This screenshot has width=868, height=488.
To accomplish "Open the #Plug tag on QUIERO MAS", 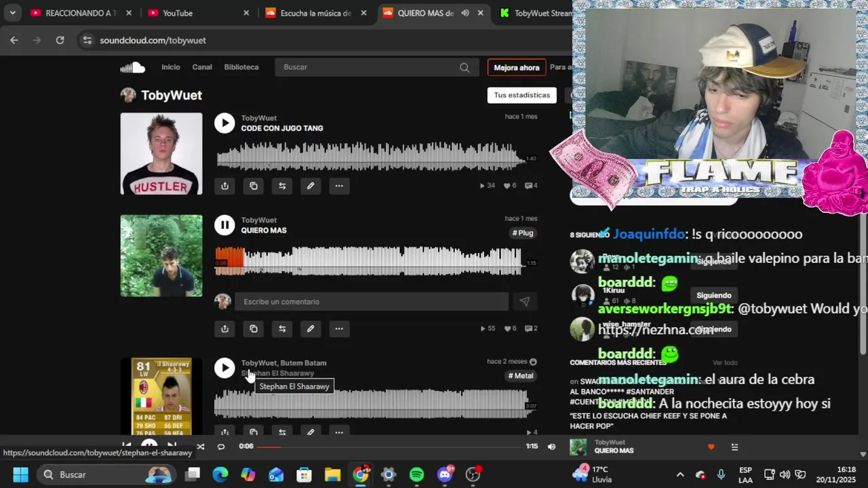I will [523, 233].
